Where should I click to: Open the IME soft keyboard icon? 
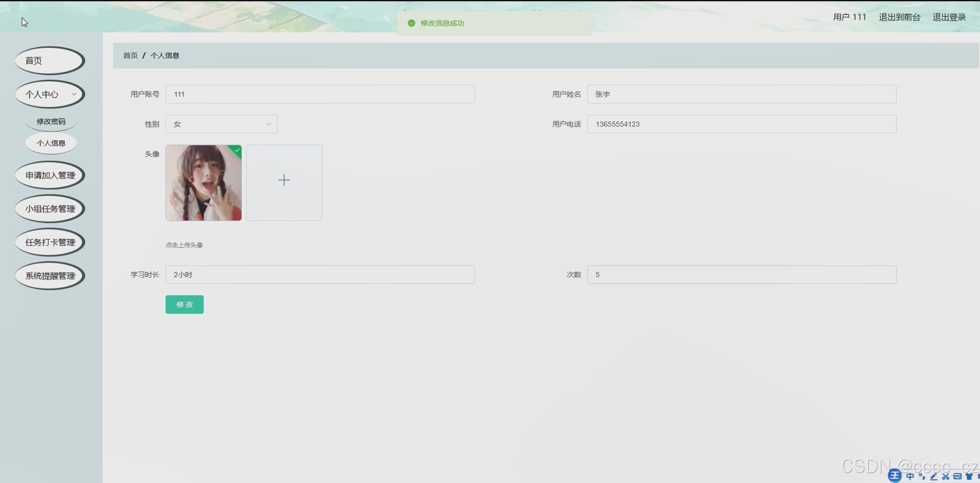957,476
